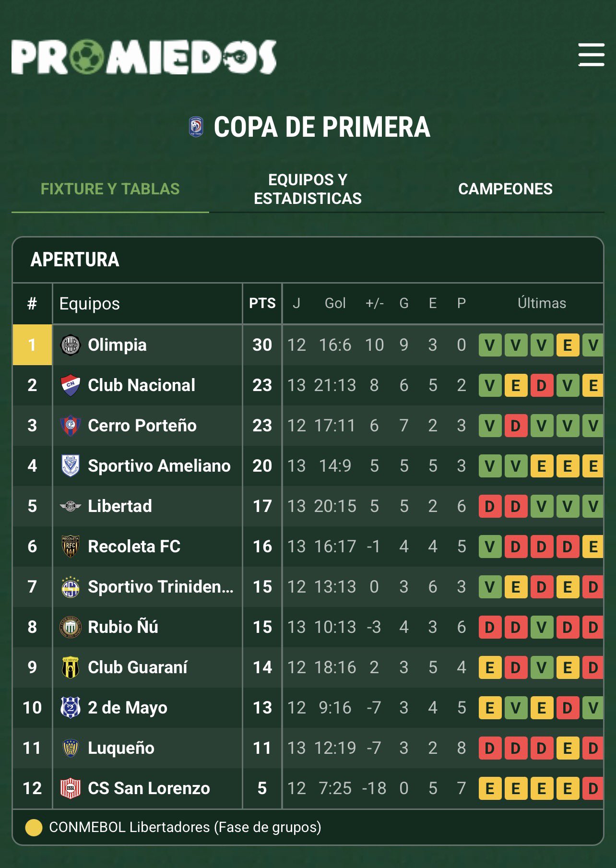Open the hamburger menu

point(591,54)
